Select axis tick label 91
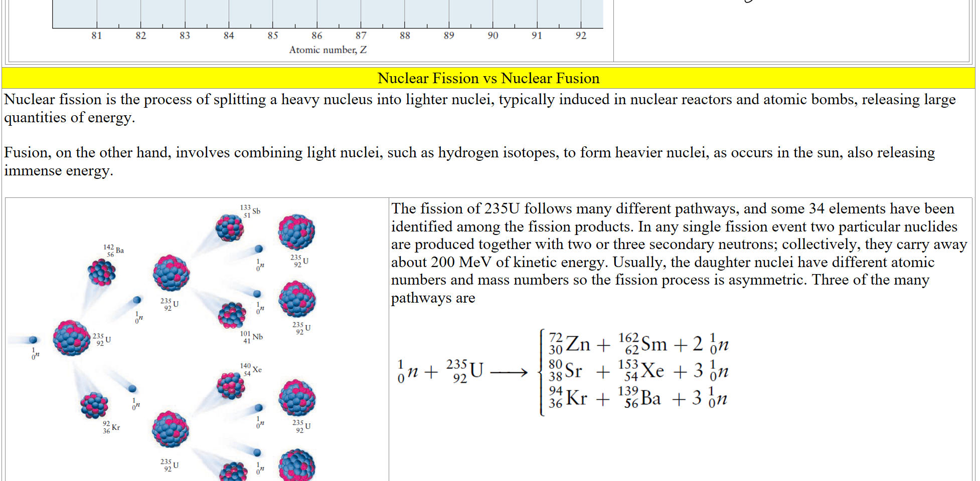Image resolution: width=980 pixels, height=481 pixels. point(537,36)
